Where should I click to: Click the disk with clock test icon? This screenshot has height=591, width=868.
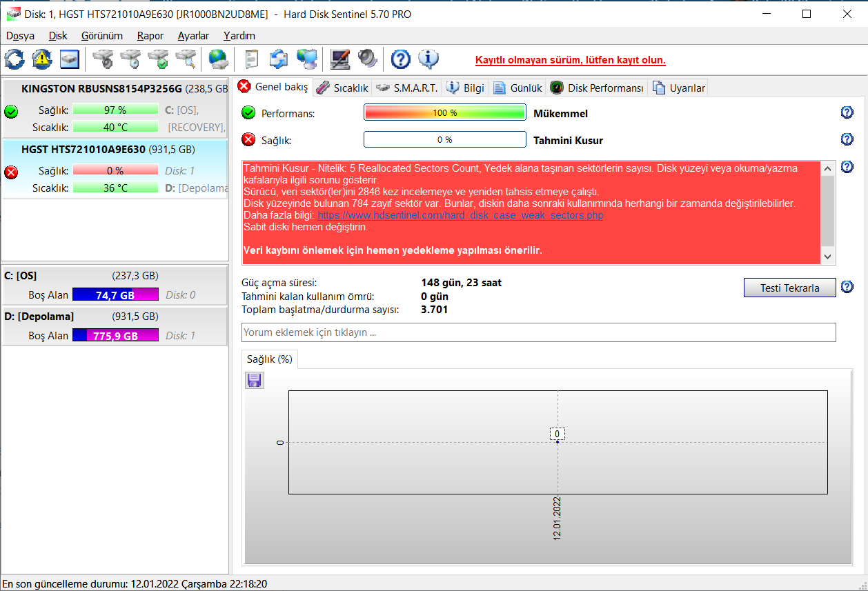[130, 59]
